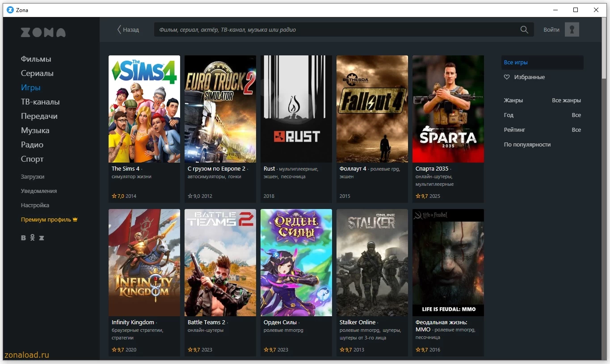Click the Zona app icon in title bar
The width and height of the screenshot is (610, 364).
pos(10,10)
